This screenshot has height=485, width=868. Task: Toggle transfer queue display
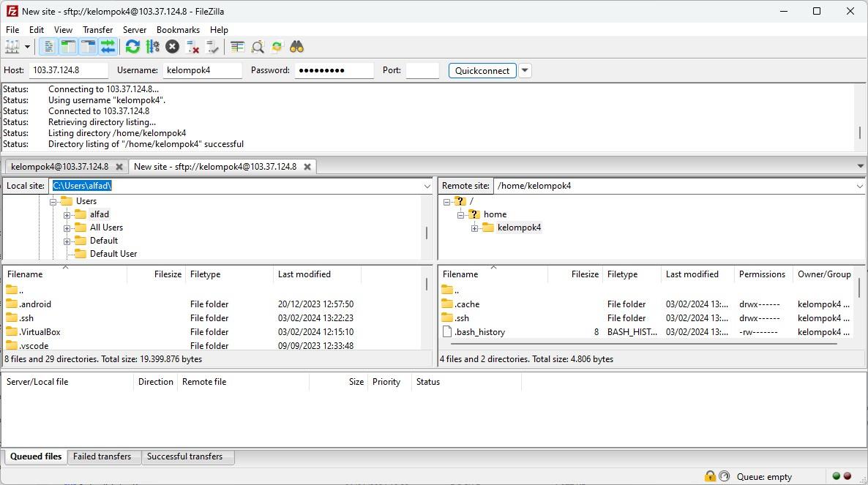click(108, 47)
